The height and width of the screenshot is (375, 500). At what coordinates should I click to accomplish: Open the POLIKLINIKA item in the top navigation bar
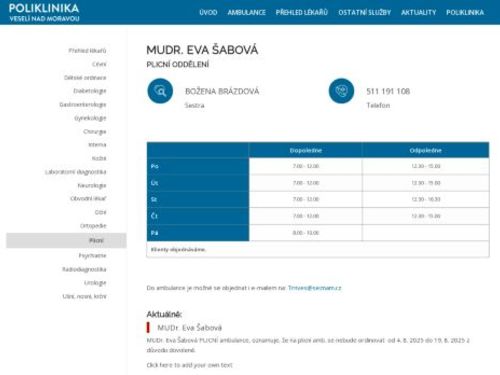465,13
